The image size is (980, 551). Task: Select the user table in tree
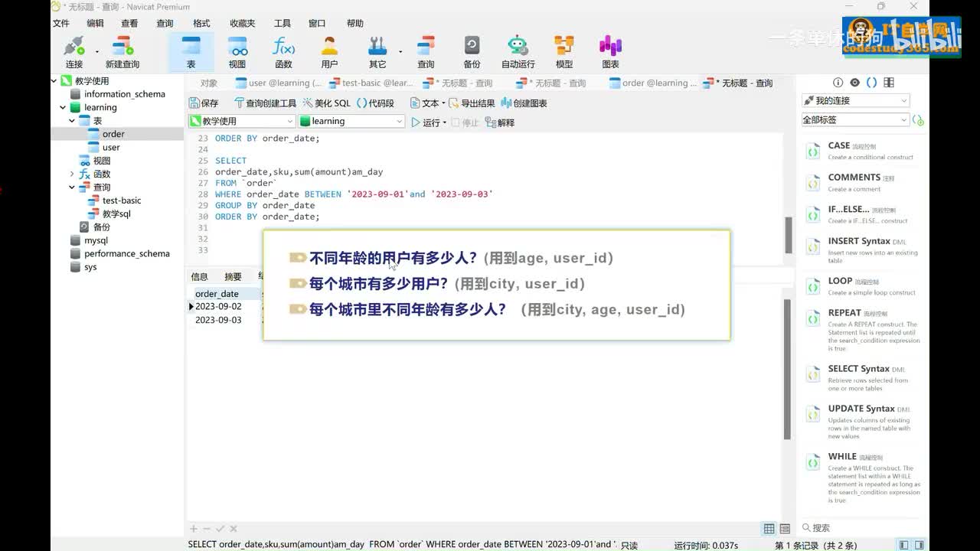tap(111, 147)
